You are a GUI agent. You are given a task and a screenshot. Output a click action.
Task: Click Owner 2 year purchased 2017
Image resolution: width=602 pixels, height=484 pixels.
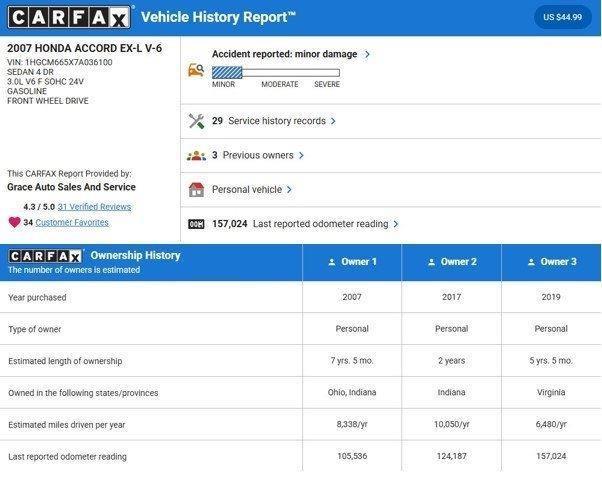click(452, 297)
